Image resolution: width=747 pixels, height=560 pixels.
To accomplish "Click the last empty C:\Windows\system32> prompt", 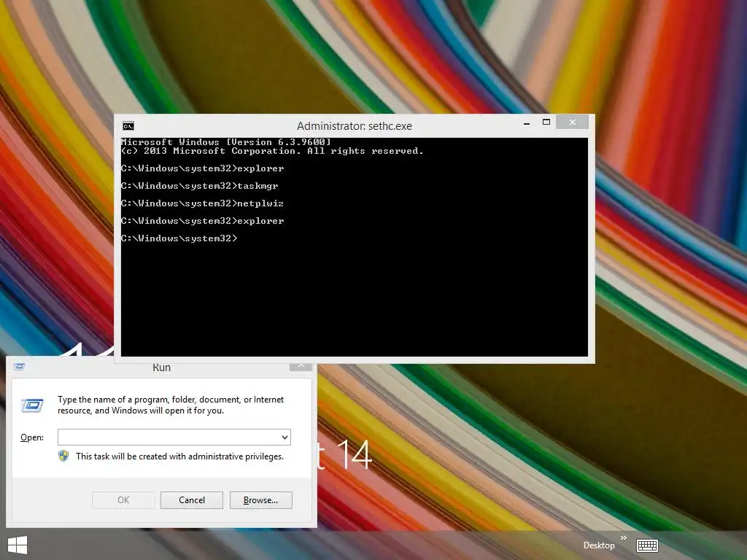I will [x=179, y=238].
